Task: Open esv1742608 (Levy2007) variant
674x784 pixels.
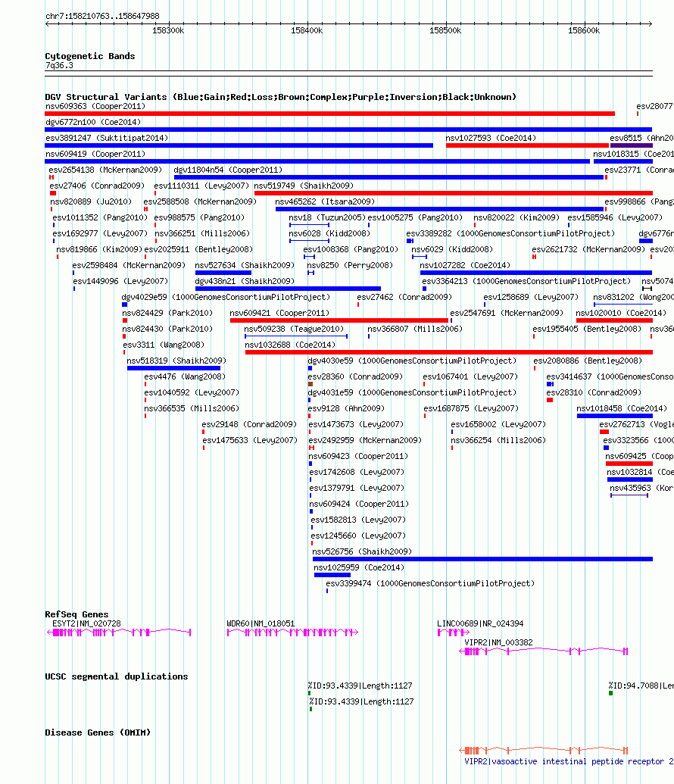Action: (357, 473)
